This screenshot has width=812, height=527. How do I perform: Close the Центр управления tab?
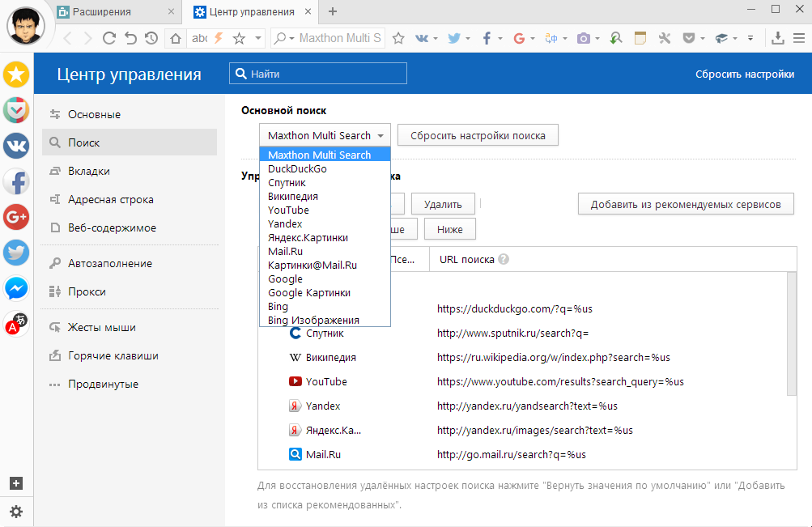point(308,11)
